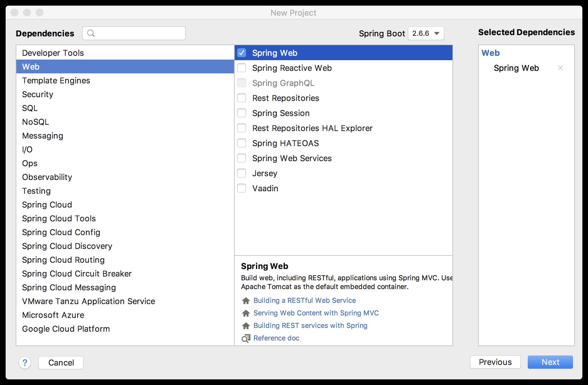
Task: Tick Rest Repositories HAL Explorer checkbox
Action: point(242,128)
